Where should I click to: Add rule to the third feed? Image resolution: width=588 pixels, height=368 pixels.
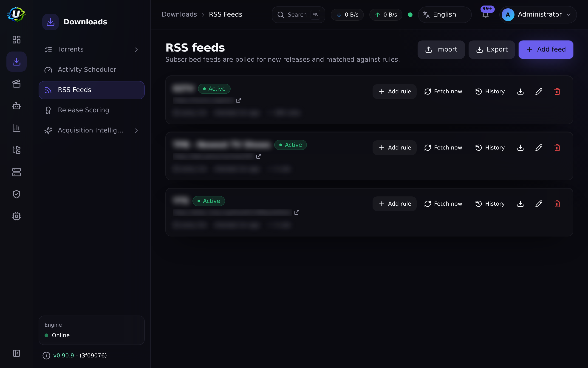(394, 204)
